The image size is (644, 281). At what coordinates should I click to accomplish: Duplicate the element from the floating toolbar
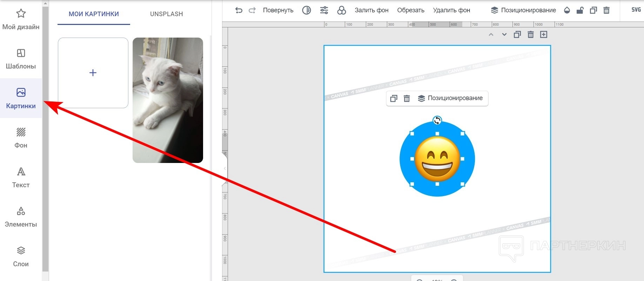pyautogui.click(x=394, y=98)
